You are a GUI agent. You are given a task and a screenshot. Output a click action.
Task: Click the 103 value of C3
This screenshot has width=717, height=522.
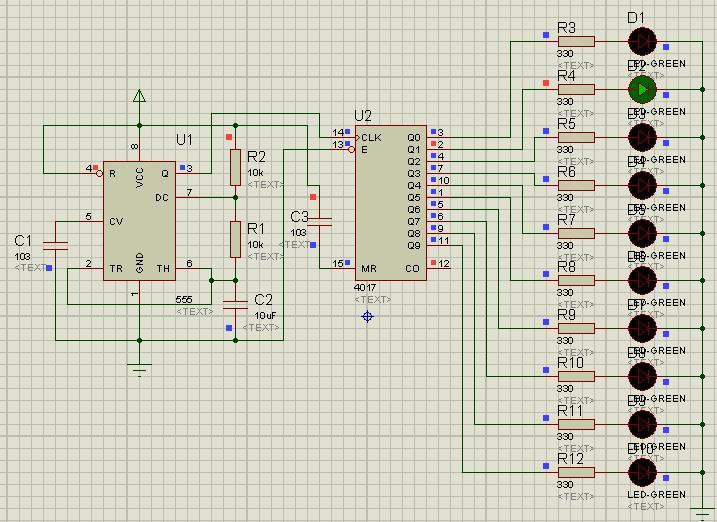tap(299, 232)
